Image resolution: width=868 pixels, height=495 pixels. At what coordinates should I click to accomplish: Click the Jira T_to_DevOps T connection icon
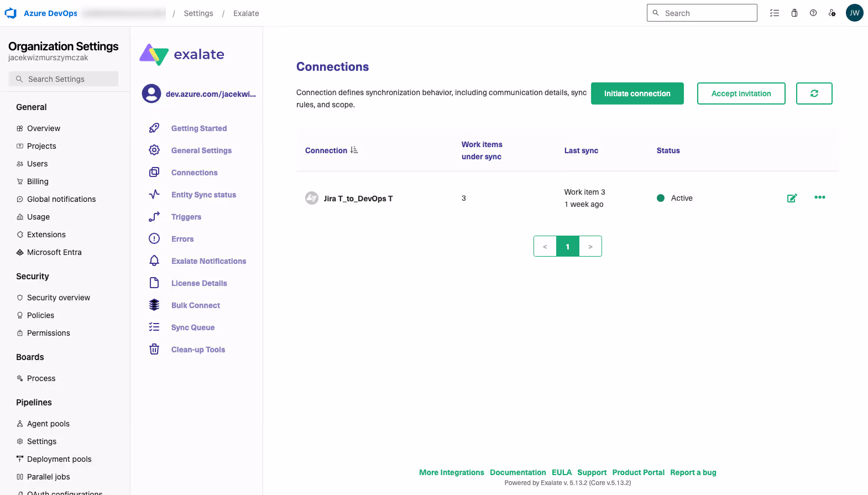click(312, 198)
